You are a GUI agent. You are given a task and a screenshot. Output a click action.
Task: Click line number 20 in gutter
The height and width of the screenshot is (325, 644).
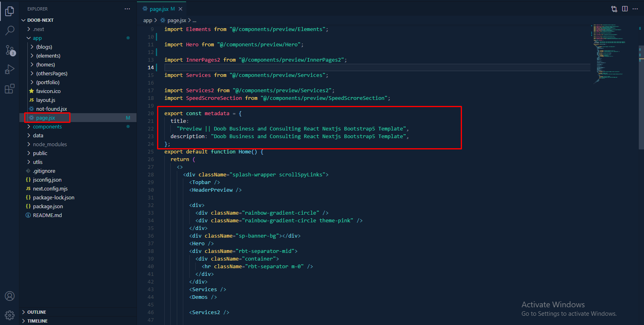click(x=151, y=114)
